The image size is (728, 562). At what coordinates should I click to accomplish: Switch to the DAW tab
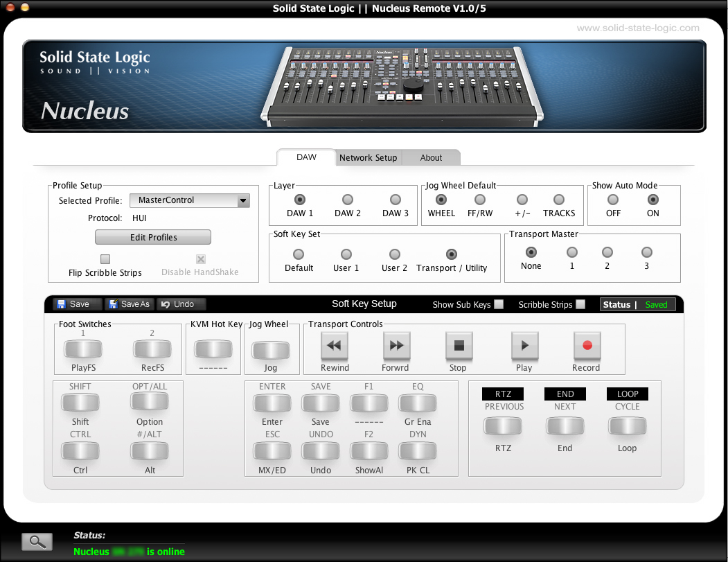click(306, 157)
